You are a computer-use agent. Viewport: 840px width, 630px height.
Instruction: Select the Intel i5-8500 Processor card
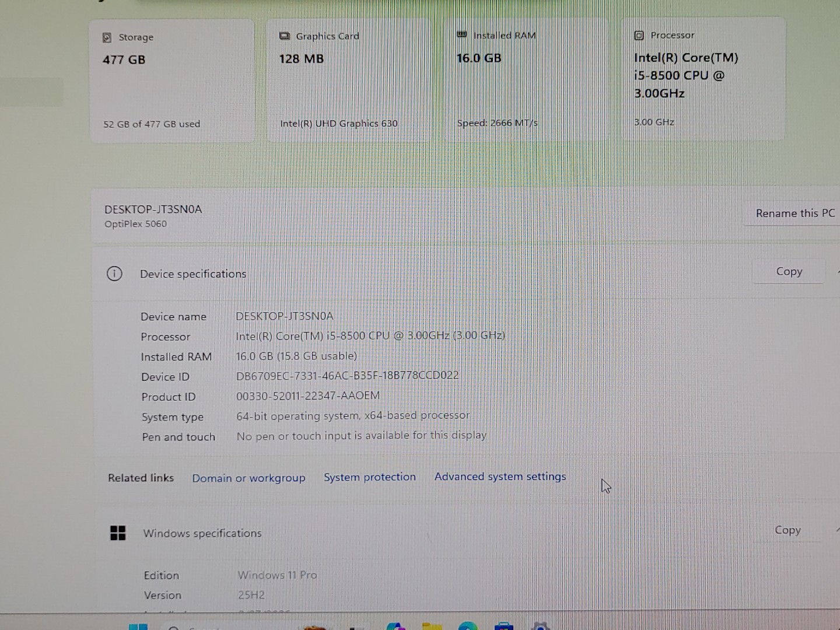tap(703, 79)
